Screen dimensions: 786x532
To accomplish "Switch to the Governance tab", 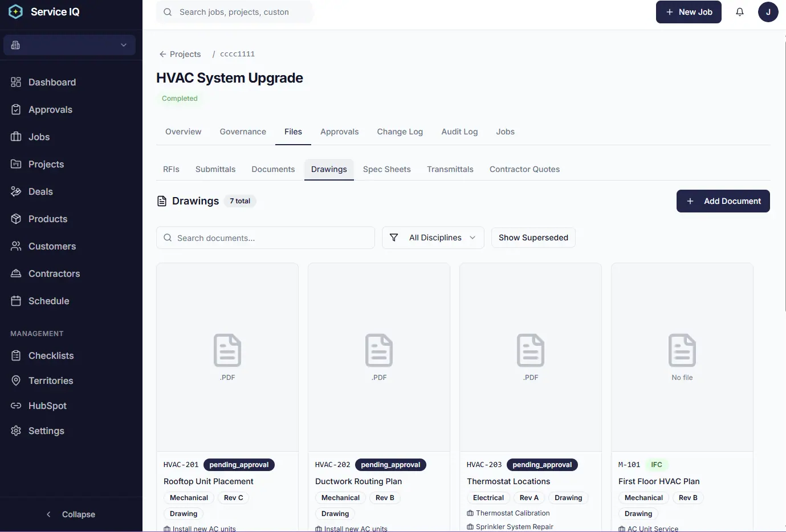I will 243,132.
